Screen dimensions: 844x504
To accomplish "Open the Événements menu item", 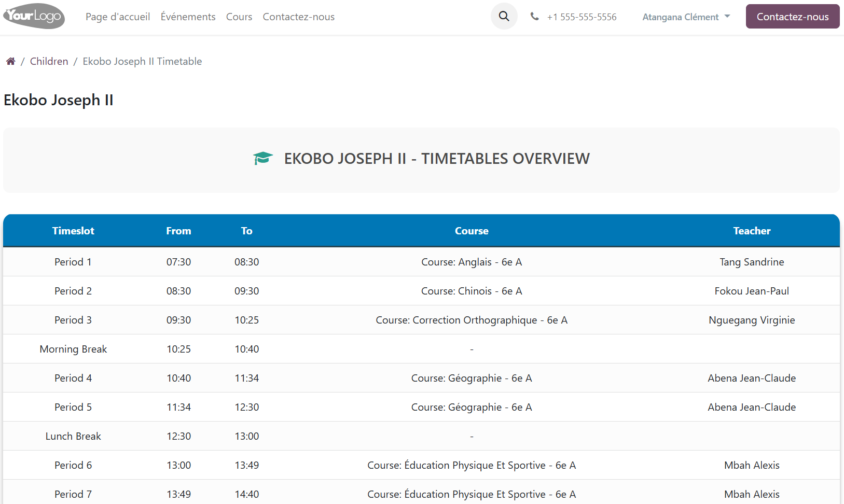I will (188, 17).
